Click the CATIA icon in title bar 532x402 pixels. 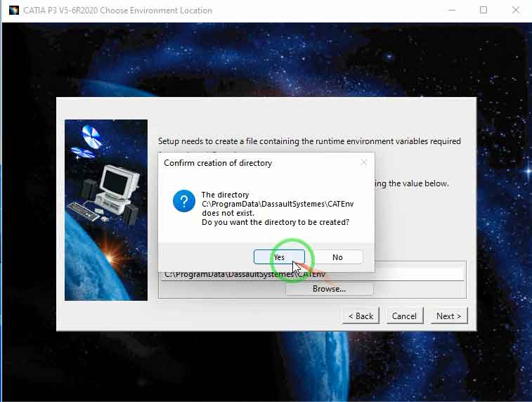(13, 11)
